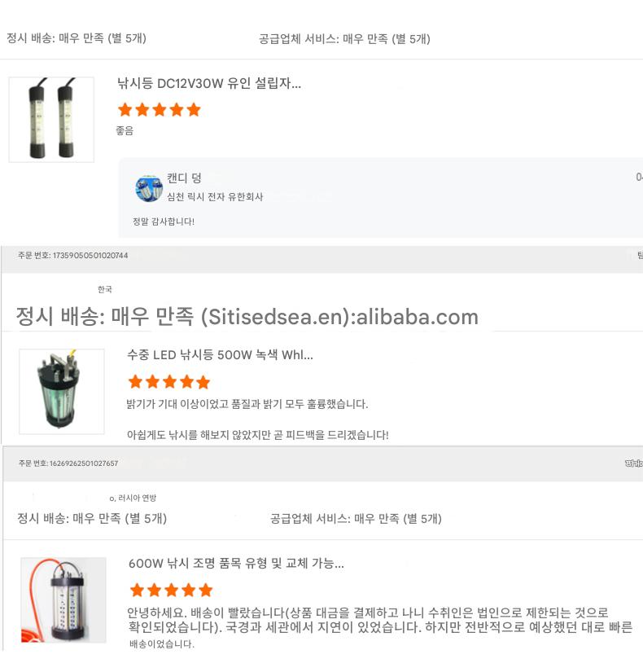The height and width of the screenshot is (672, 643).
Task: Click the 600W 낚시 조명 product title
Action: pyautogui.click(x=236, y=563)
